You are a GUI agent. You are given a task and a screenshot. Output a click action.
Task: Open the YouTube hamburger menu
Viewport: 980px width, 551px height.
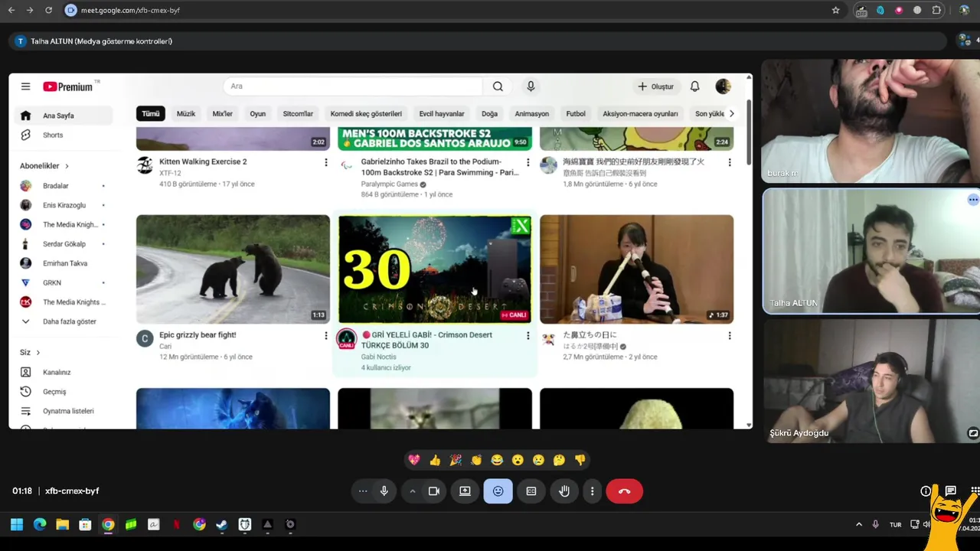point(25,86)
